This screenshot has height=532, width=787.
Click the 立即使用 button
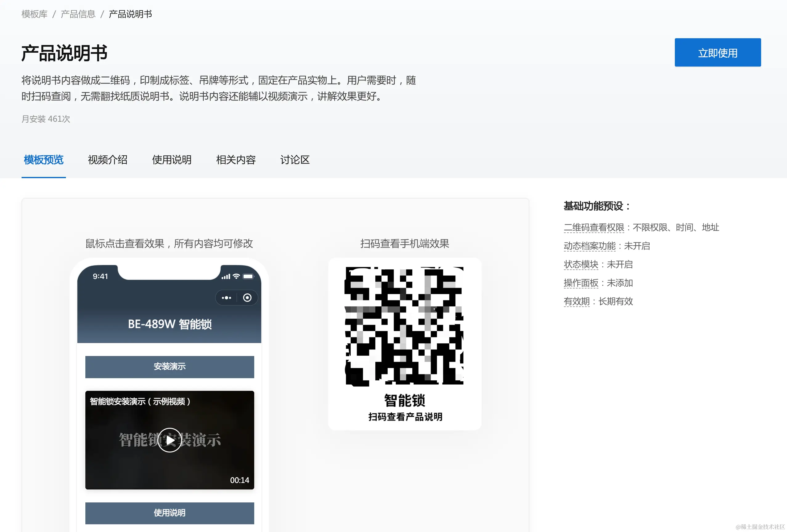pos(718,52)
